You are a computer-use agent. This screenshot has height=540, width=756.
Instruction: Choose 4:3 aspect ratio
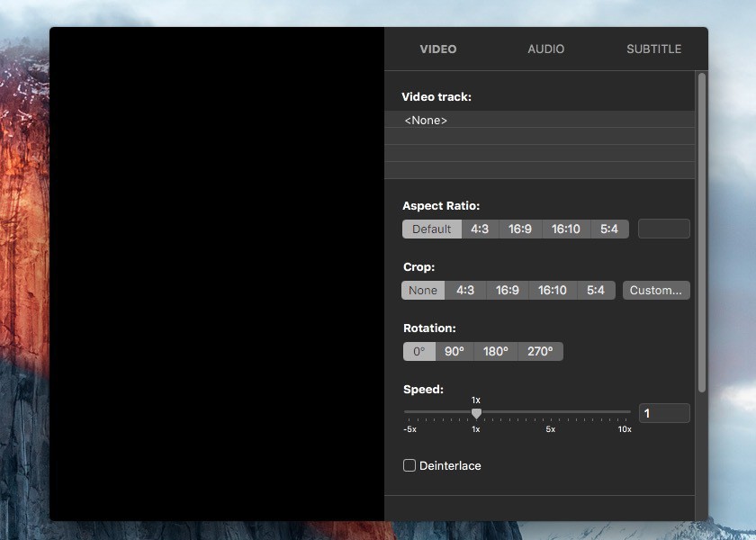pyautogui.click(x=480, y=229)
